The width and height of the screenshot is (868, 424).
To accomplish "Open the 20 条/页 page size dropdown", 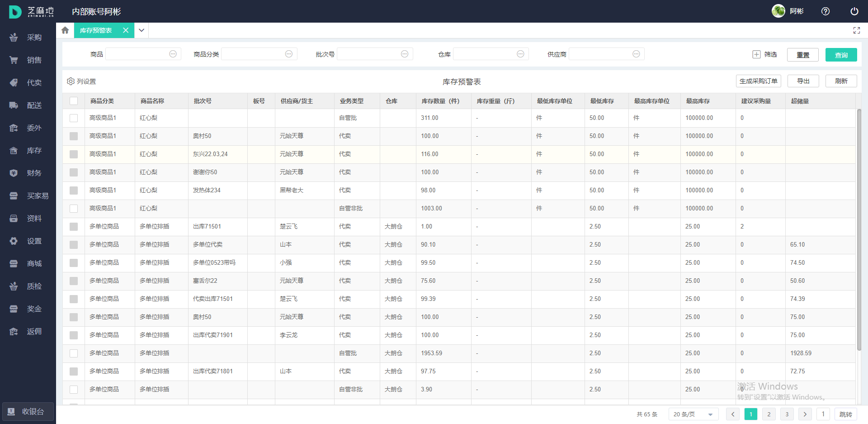I will 693,414.
